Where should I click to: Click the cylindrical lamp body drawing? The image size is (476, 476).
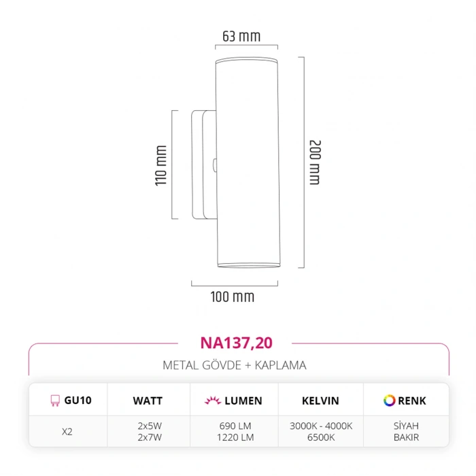[248, 163]
